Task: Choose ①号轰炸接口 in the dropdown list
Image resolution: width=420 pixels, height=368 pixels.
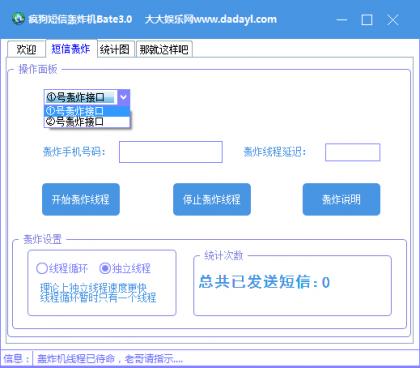Action: click(87, 111)
